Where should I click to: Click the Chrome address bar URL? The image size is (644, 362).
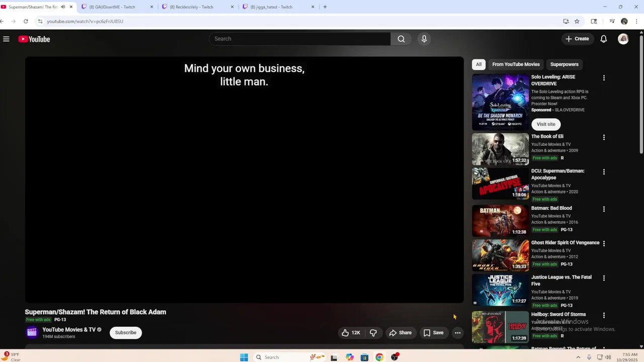pos(85,21)
